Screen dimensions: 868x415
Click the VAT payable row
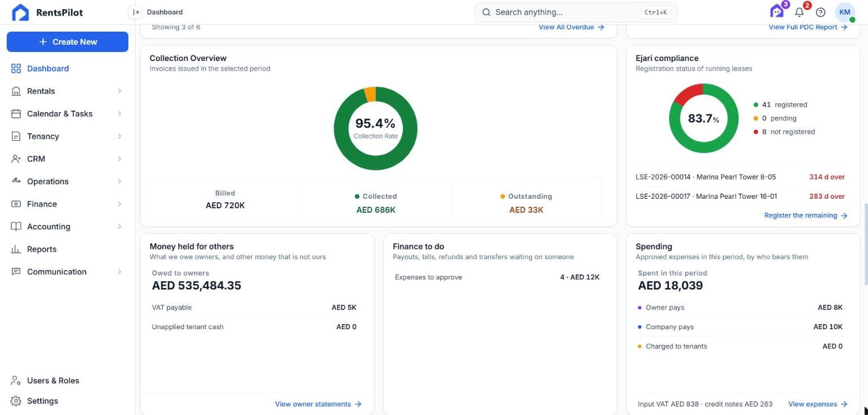254,308
